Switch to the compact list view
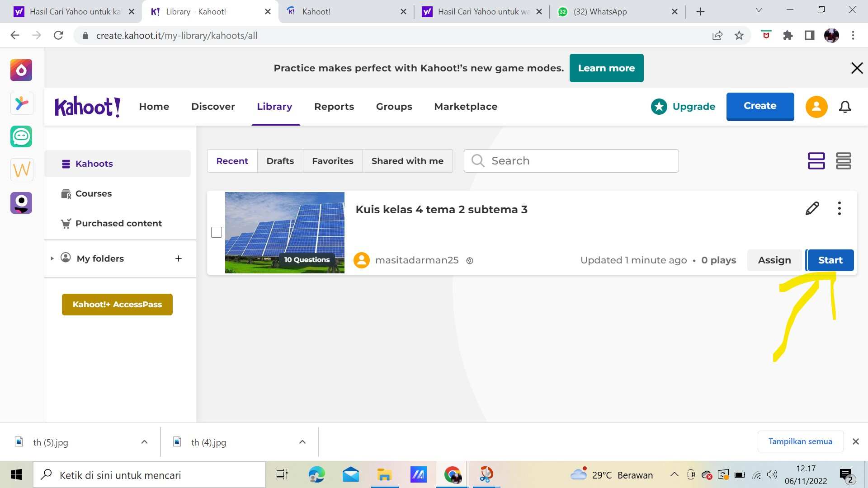Screen dimensions: 868x488 pyautogui.click(x=844, y=161)
